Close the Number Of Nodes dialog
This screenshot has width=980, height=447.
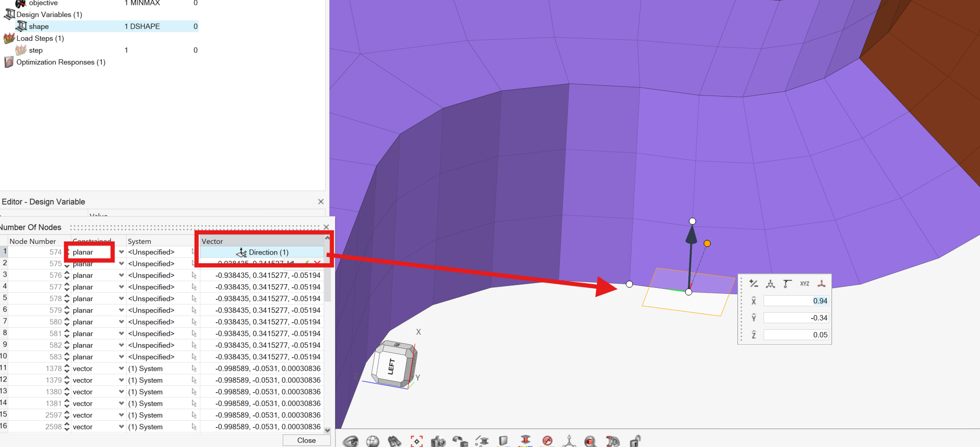point(327,227)
